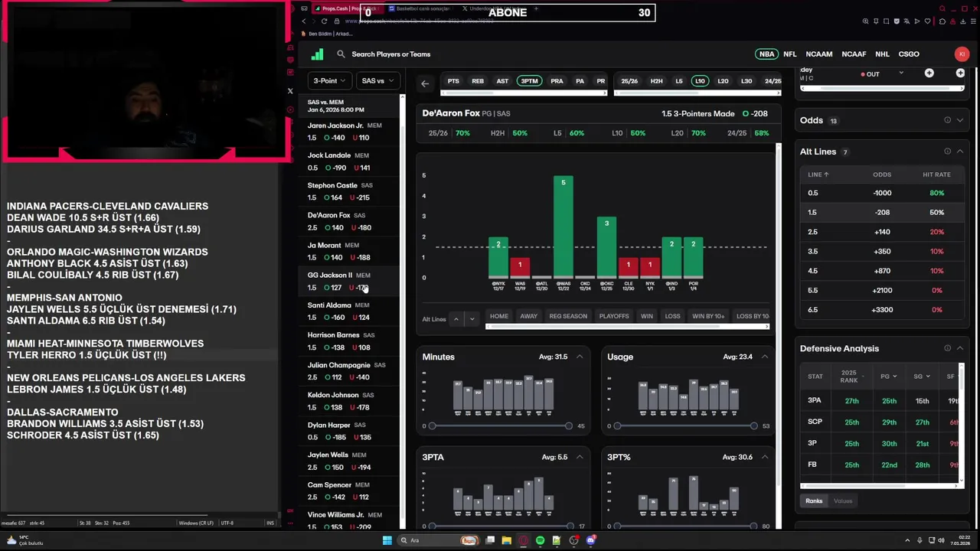The image size is (980, 551).
Task: Toggle the LOSS split filter
Action: coord(672,316)
